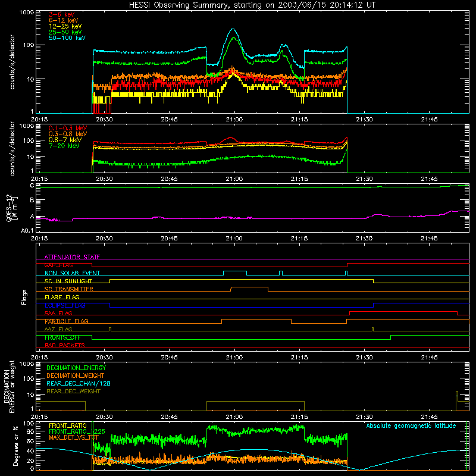Image resolution: width=476 pixels, height=476 pixels.
Task: Click the yellow FRONT_RATIO legend label
Action: point(68,425)
